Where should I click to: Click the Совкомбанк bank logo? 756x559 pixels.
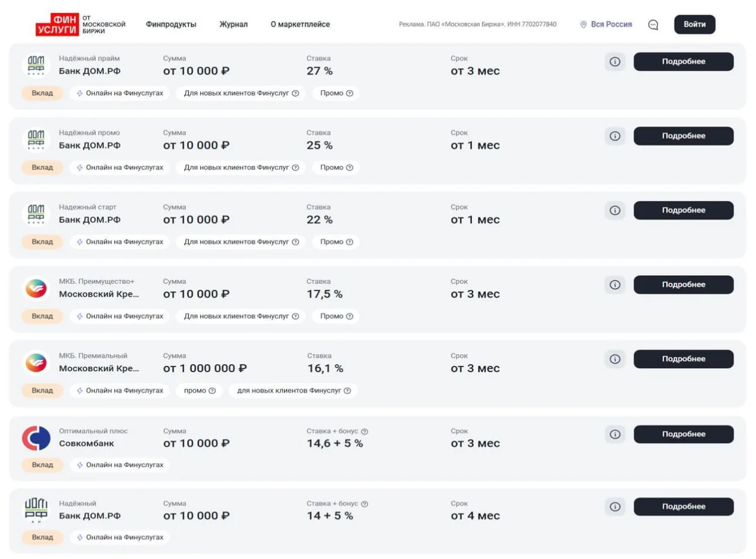36,438
